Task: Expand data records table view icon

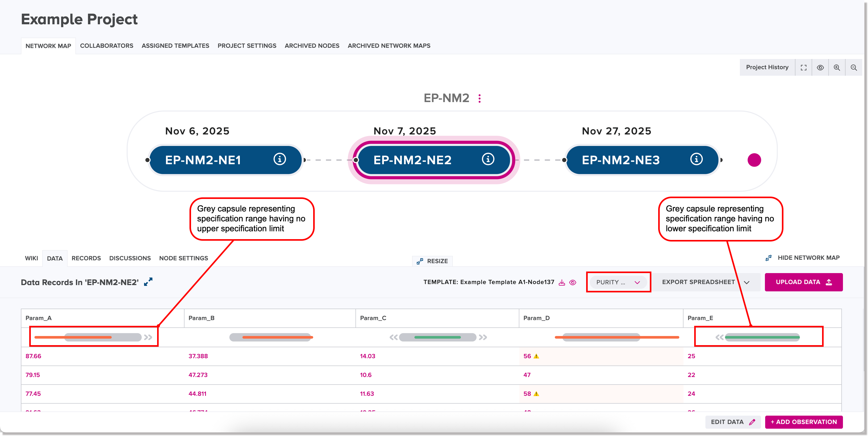Action: 148,282
